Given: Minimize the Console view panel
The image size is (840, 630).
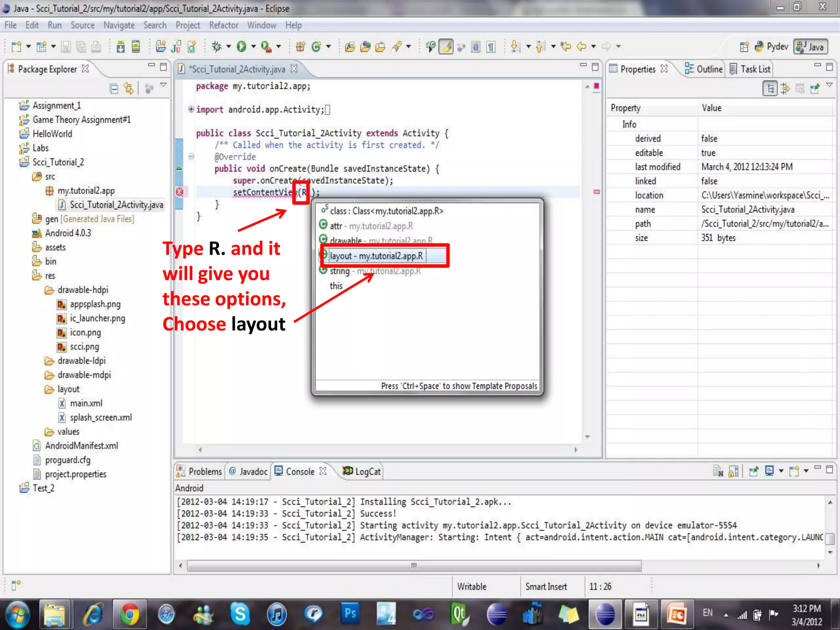Looking at the screenshot, I should (817, 468).
